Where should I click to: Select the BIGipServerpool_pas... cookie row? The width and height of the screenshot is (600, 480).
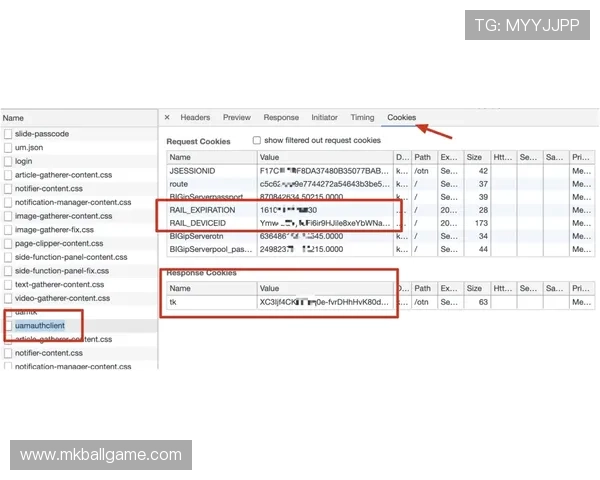point(380,249)
